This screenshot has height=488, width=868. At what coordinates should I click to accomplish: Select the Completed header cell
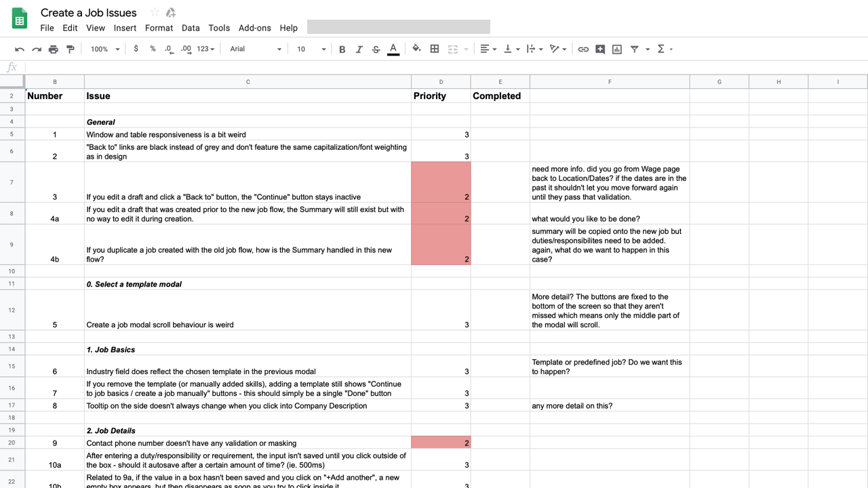click(x=500, y=96)
